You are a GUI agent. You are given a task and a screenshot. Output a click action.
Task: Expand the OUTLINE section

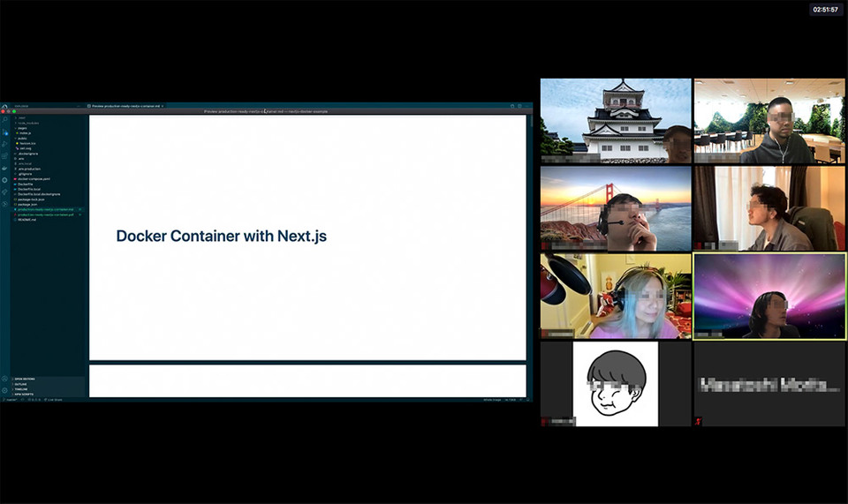21,385
